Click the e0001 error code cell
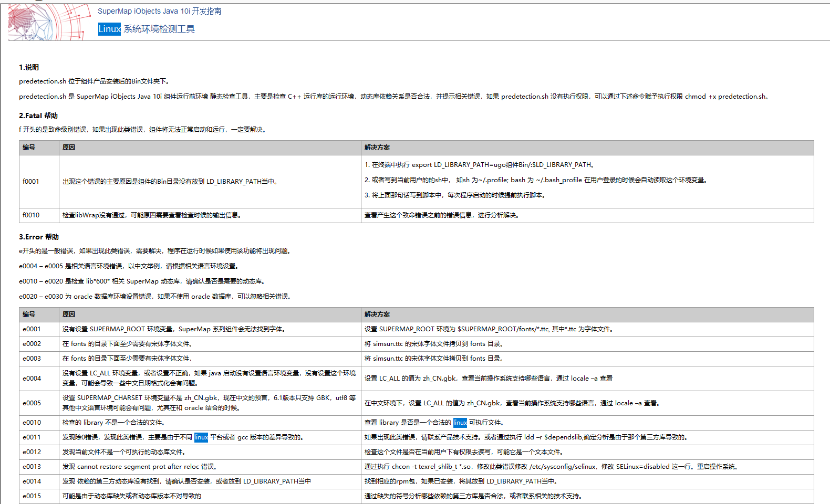The width and height of the screenshot is (830, 504). tap(39, 329)
